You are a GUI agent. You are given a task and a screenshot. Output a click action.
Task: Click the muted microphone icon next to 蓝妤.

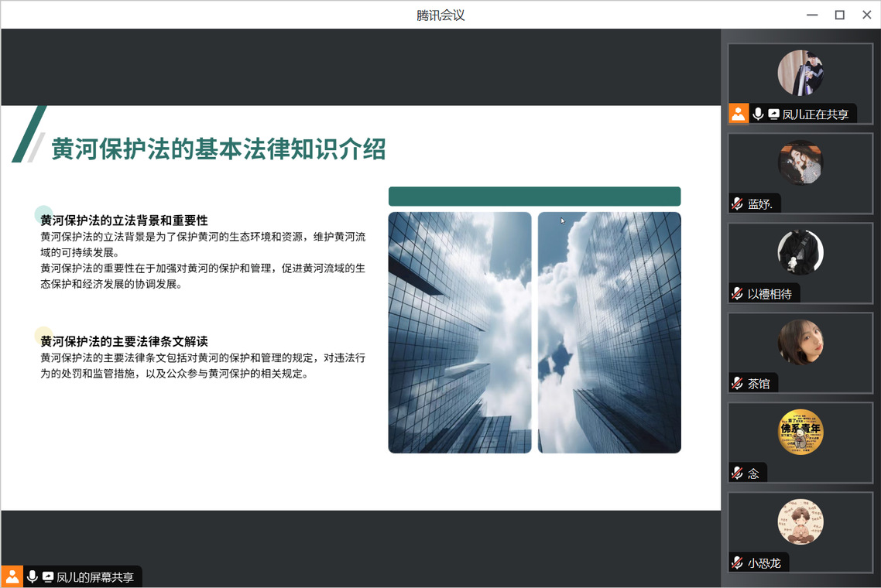tap(738, 204)
